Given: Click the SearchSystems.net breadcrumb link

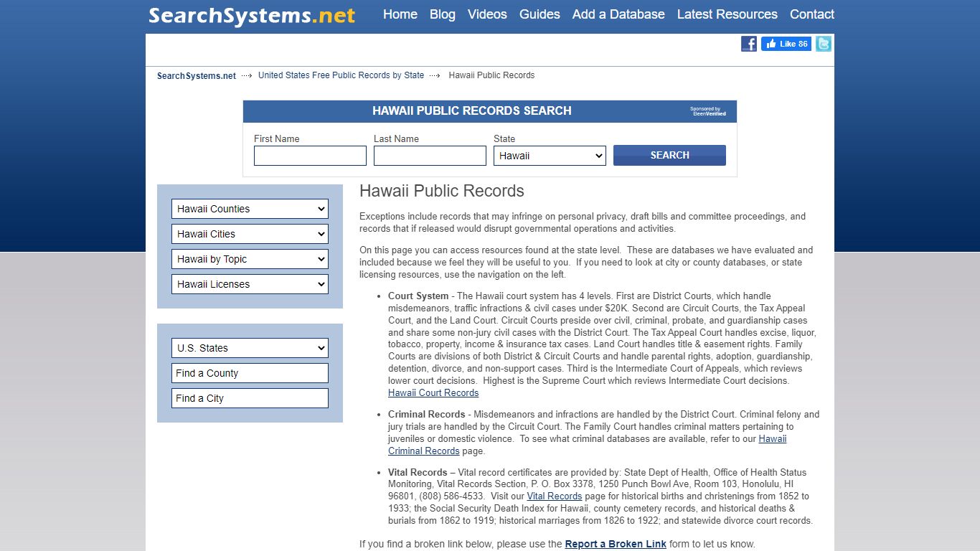Looking at the screenshot, I should coord(197,75).
